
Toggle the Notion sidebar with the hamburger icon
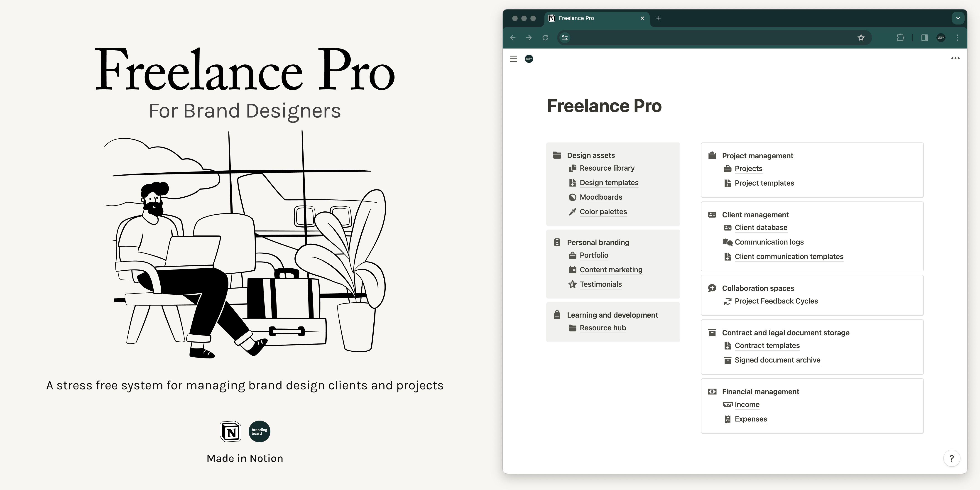[513, 59]
